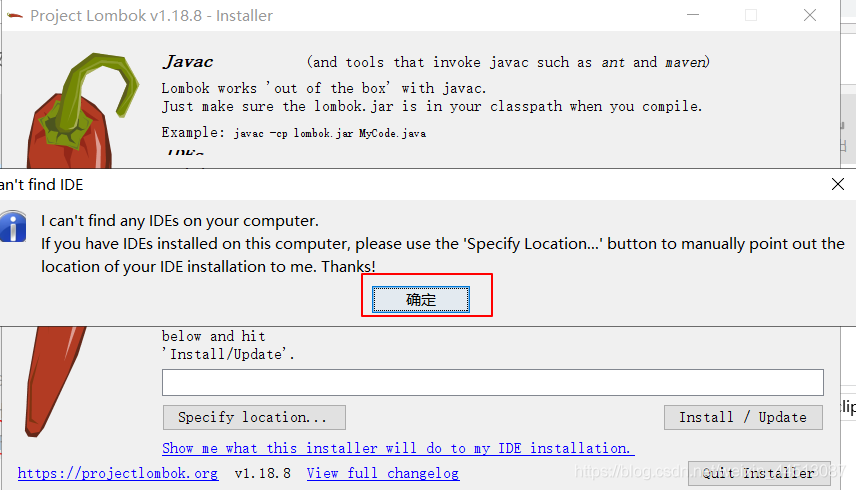Click the 'Lombok works 'out of the box' with javac.' line
Viewport: 856px width, 490px height.
point(324,88)
